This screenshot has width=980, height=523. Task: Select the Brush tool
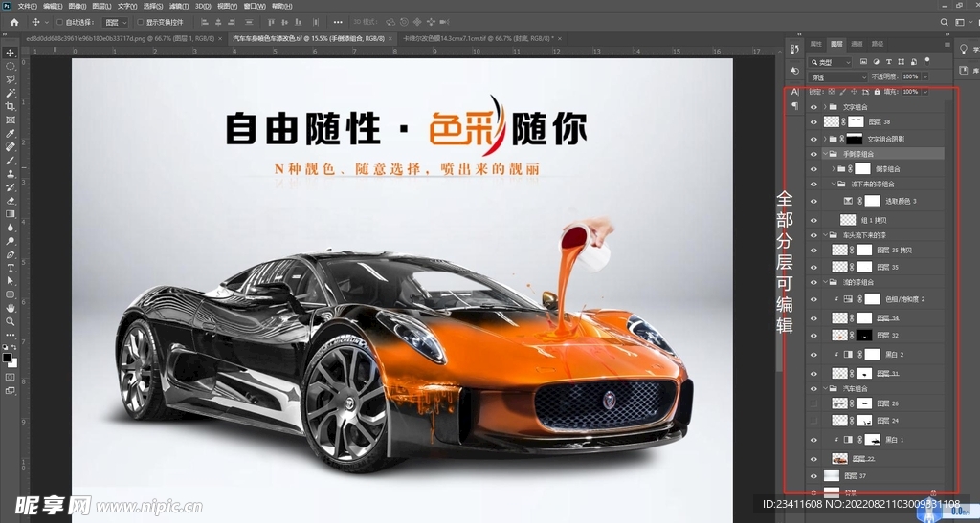pos(10,161)
